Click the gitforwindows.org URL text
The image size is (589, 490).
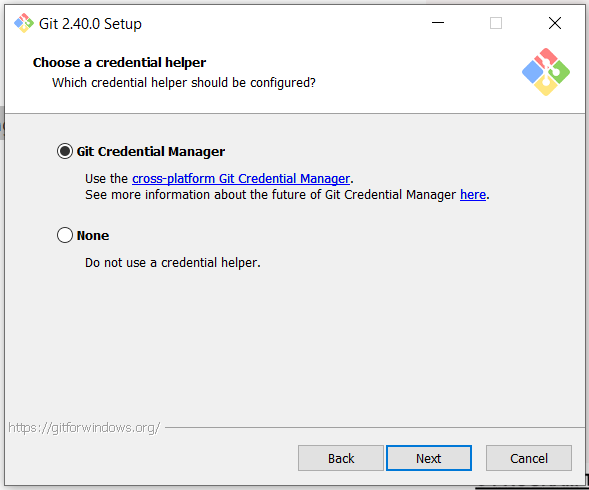(x=84, y=428)
